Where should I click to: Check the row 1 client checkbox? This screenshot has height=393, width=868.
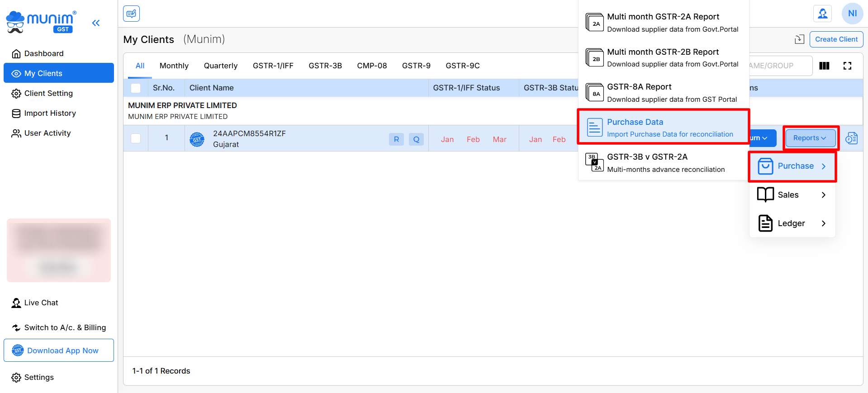point(136,138)
